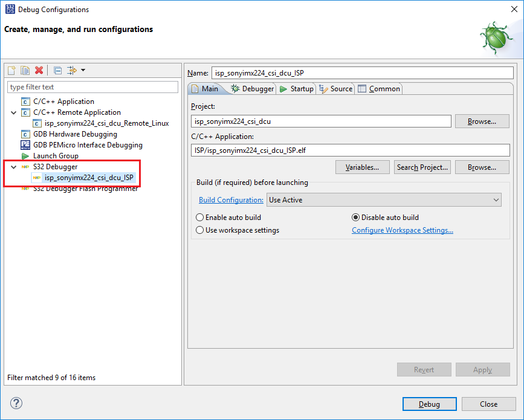Click the Search Project... button
Screen dimensions: 524x420
point(422,167)
